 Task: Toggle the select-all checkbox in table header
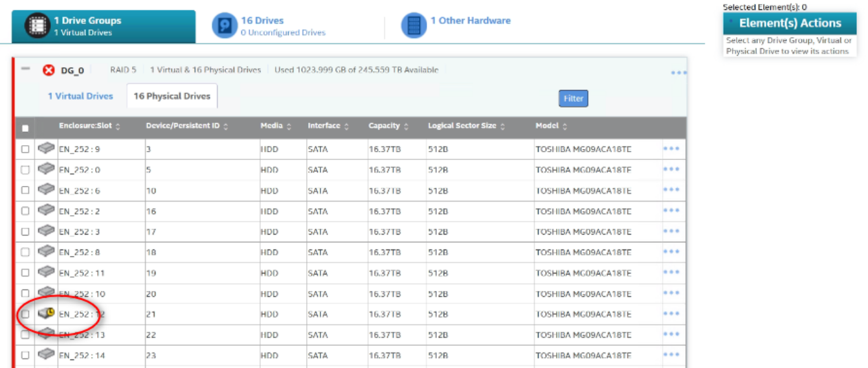pos(25,128)
